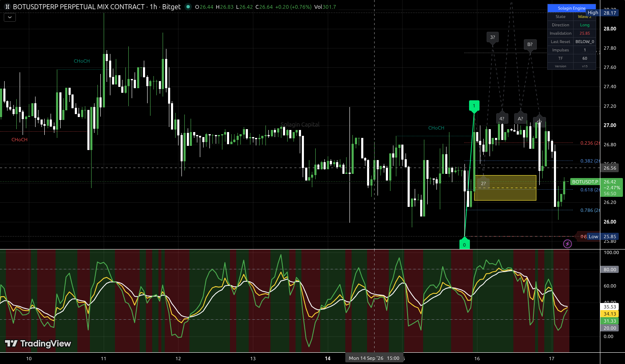625x364 pixels.
Task: Click the 1h interval in the legend
Action: tap(153, 7)
